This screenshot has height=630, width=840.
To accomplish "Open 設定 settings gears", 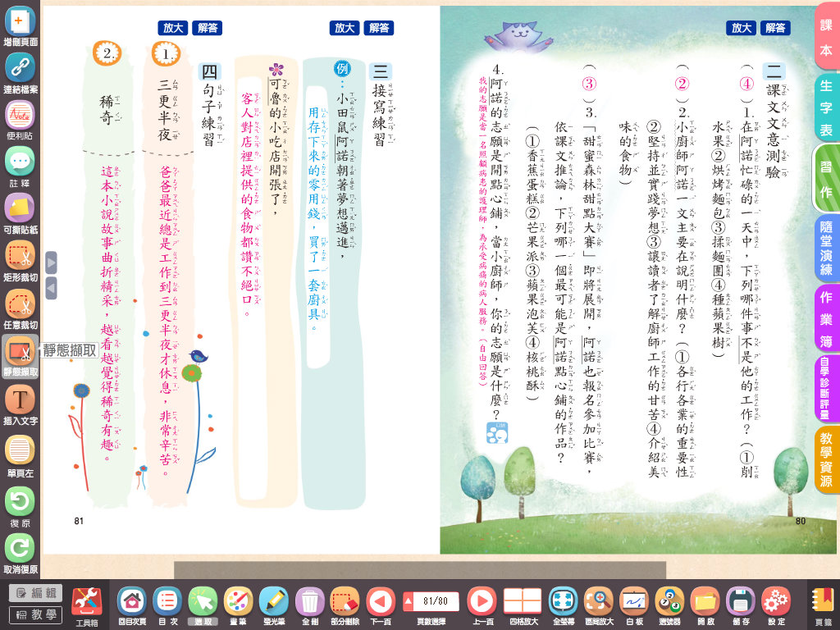I will pos(776,605).
